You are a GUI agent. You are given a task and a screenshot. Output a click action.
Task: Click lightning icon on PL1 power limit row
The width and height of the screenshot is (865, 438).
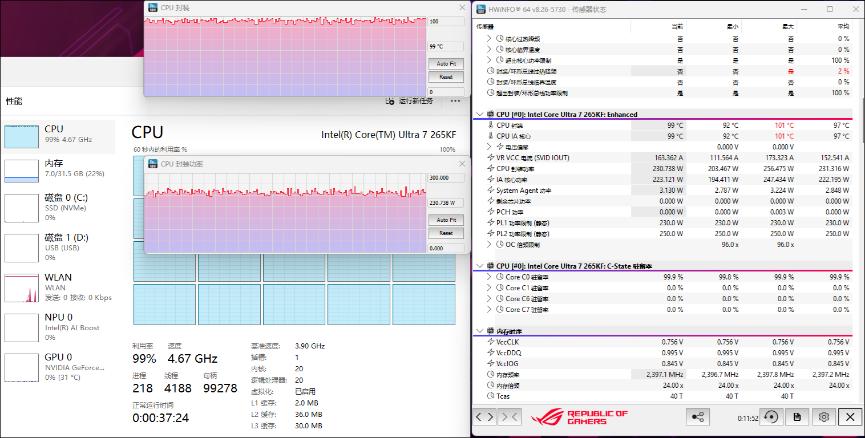coord(491,223)
